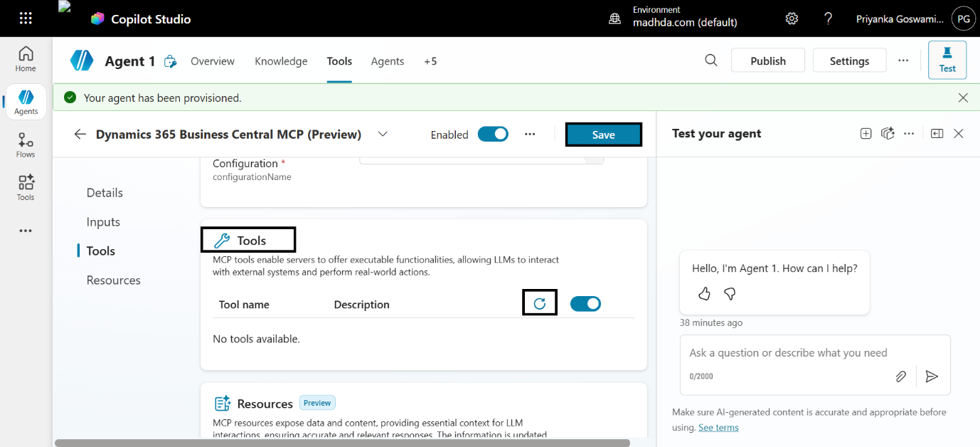Give thumbs up on the agent greeting

point(703,293)
